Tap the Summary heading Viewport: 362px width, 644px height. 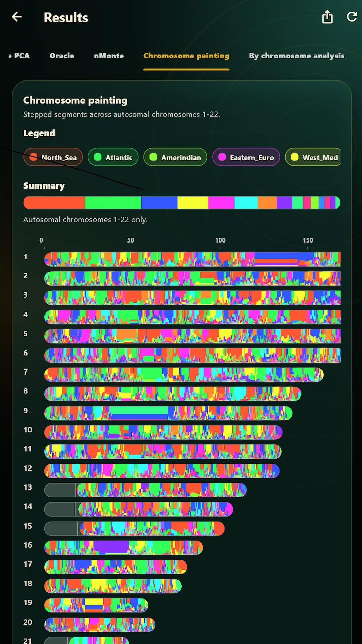pos(44,186)
